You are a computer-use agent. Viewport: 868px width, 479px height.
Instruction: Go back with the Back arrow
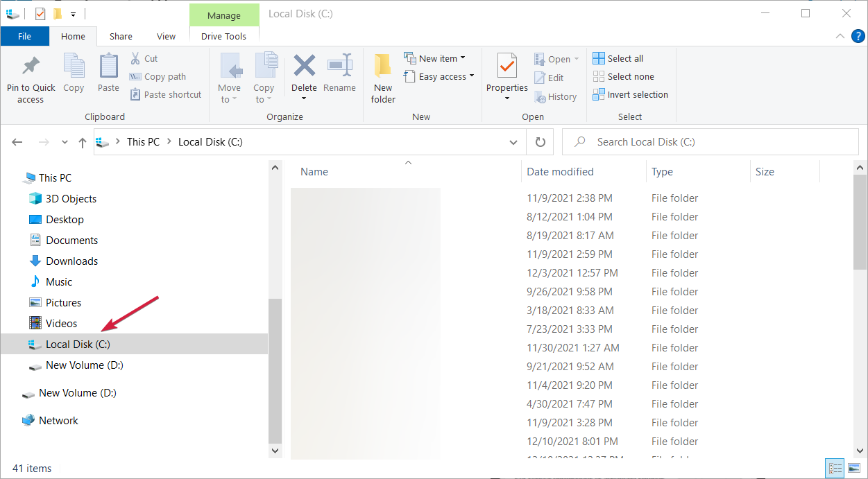[18, 142]
